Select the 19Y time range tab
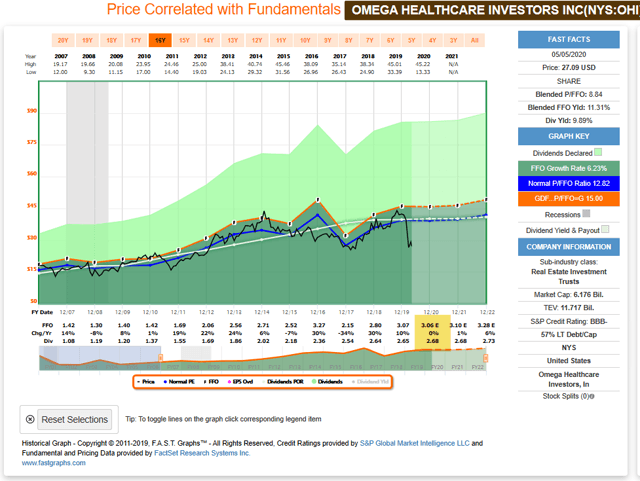This screenshot has height=481, width=640. click(x=87, y=40)
